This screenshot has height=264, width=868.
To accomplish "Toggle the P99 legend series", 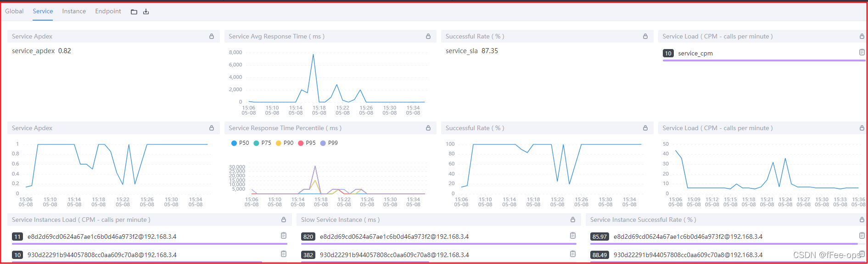I will point(329,143).
